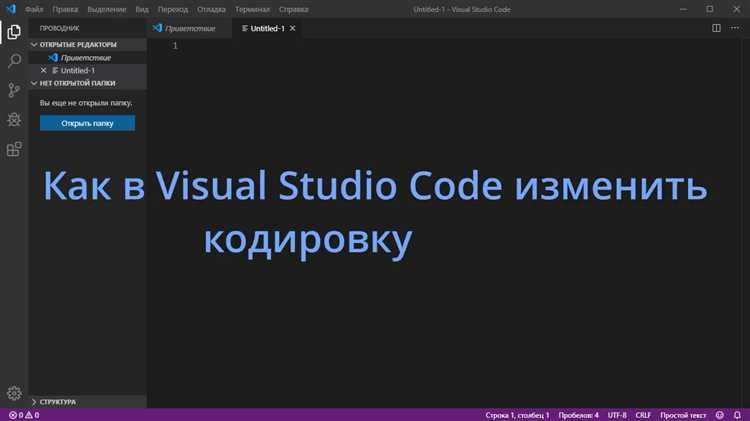Screen dimensions: 750x421
Task: Collapse the ОТКРЫТЫЕ РЕДАКТОРЫ section
Action: [35, 45]
